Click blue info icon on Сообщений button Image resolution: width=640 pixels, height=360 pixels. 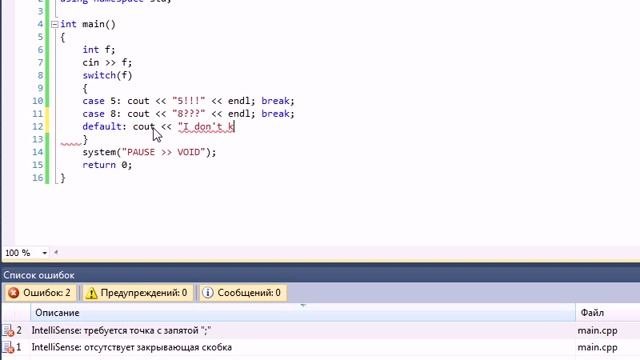tap(208, 293)
